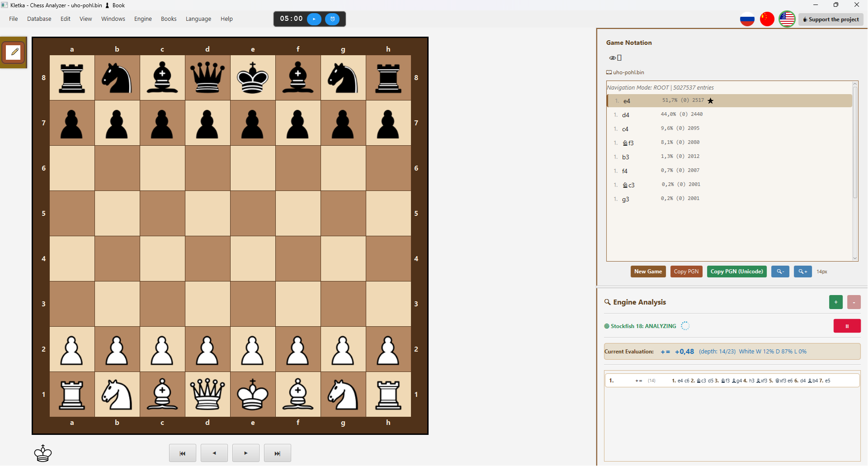Start the clock with the play button

[x=314, y=19]
